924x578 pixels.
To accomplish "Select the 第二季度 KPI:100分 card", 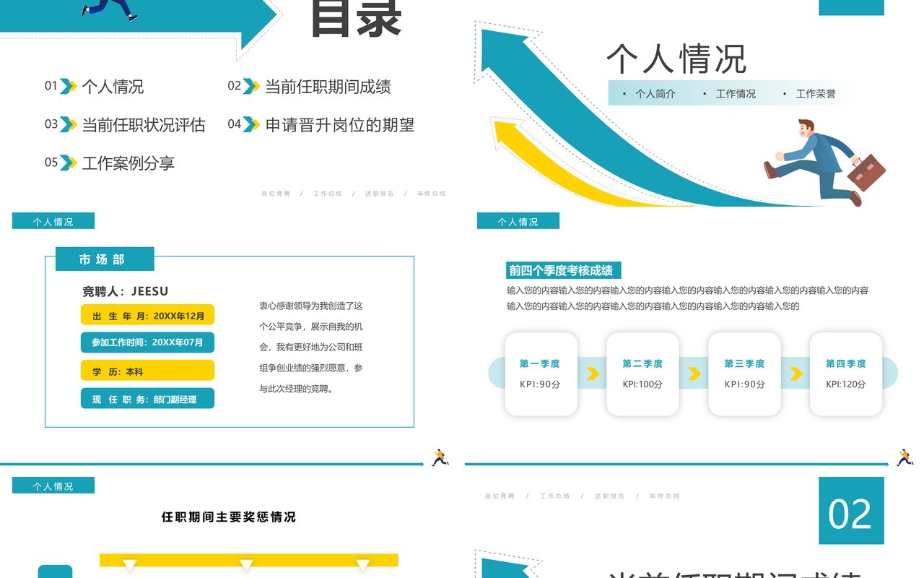I will tap(642, 374).
